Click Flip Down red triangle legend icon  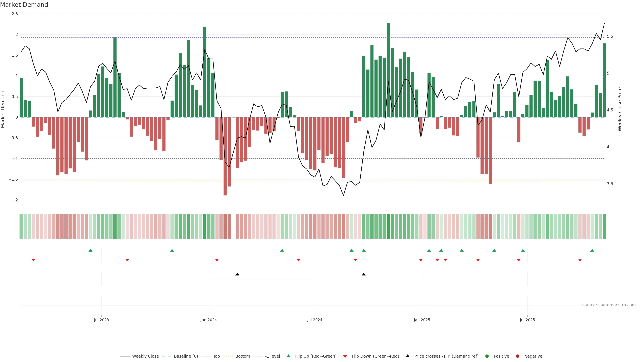345,356
